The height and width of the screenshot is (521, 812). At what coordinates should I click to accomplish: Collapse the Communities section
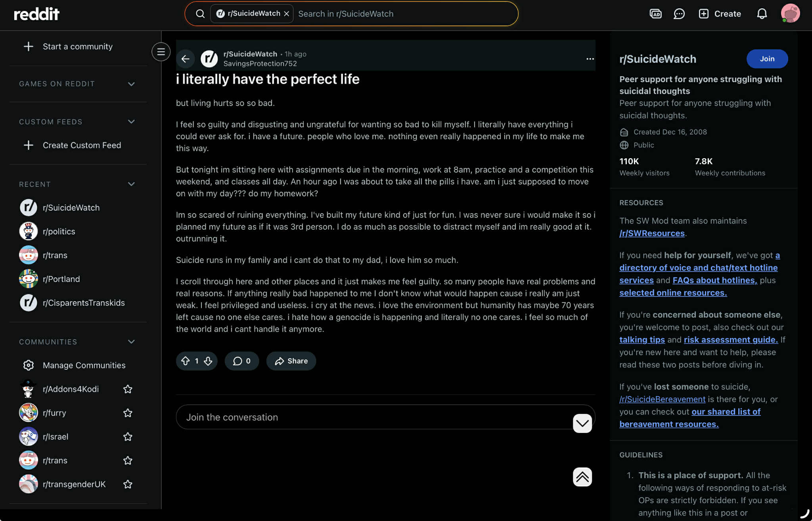click(131, 342)
